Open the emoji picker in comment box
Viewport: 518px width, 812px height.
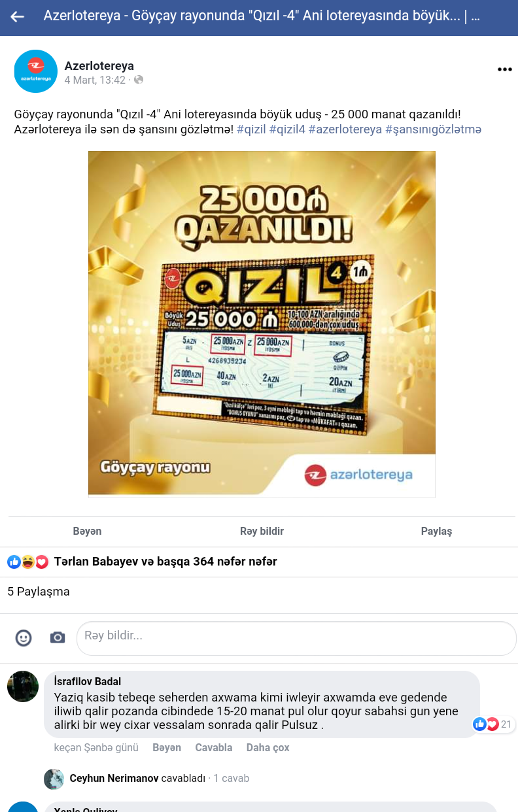click(x=24, y=637)
